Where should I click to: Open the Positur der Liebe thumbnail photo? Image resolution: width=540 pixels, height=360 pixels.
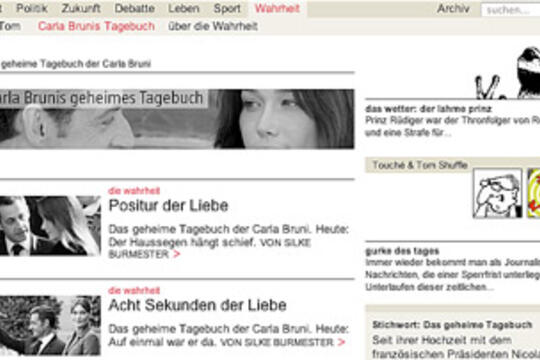point(50,226)
